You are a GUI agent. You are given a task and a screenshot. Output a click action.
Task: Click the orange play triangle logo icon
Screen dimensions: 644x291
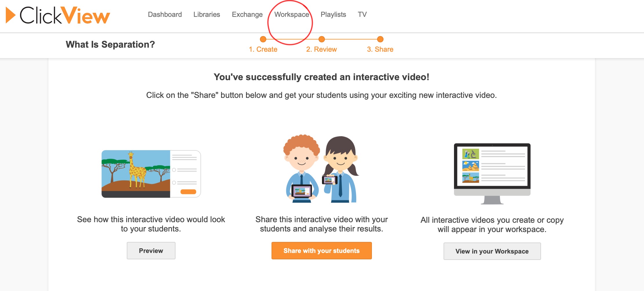click(10, 15)
